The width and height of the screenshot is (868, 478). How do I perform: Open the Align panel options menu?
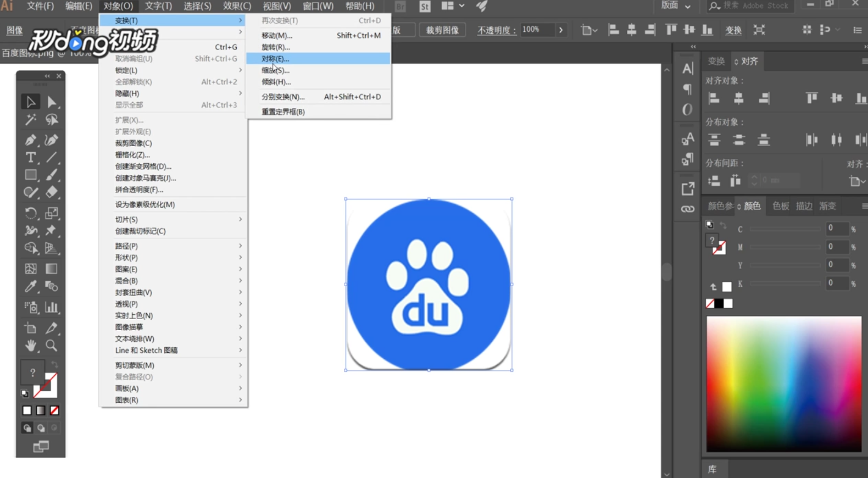point(864,61)
